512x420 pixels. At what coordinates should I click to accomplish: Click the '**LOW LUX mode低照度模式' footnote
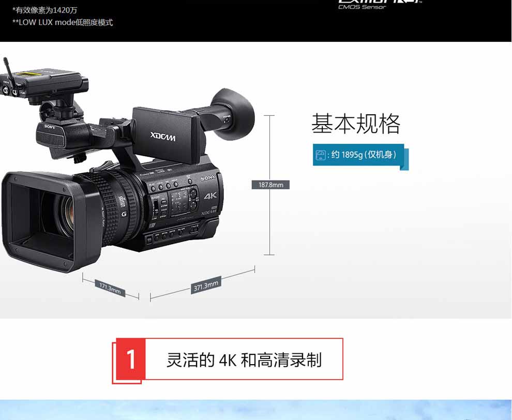pos(63,23)
